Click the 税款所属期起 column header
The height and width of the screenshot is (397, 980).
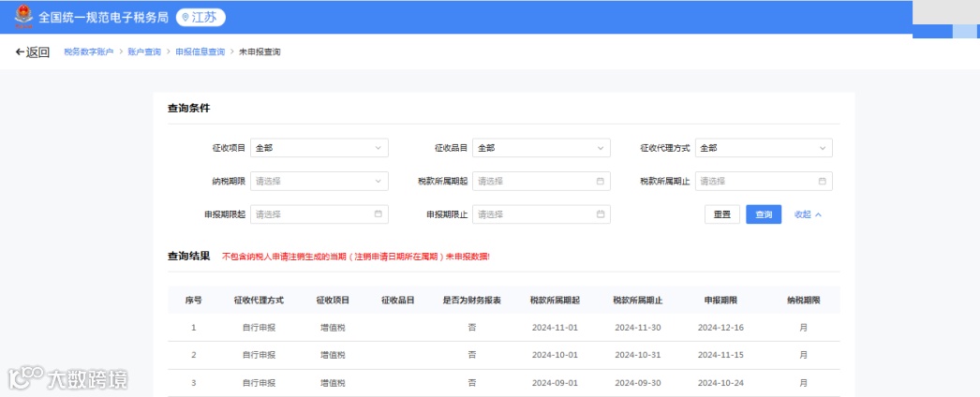click(x=555, y=301)
